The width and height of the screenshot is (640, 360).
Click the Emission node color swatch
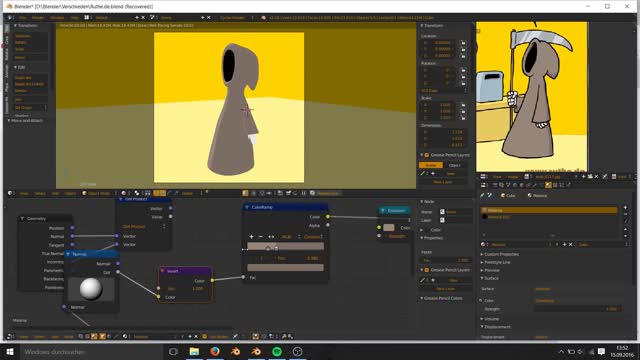[x=389, y=228]
